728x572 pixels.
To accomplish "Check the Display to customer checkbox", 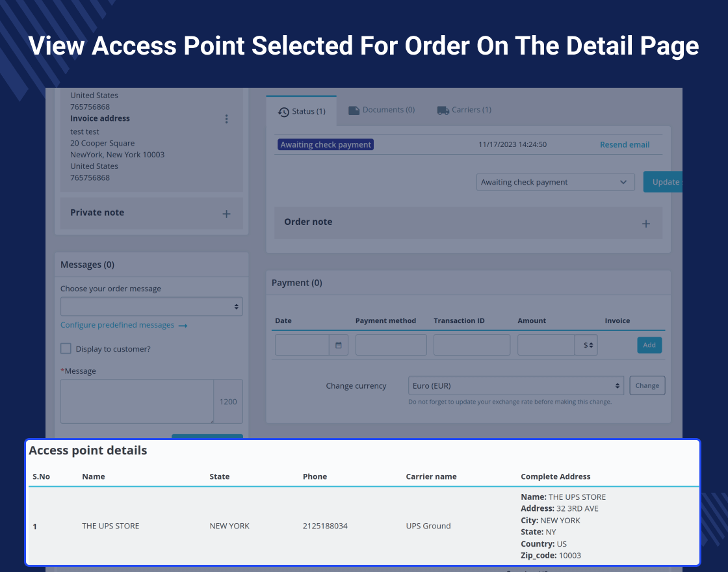I will [66, 348].
